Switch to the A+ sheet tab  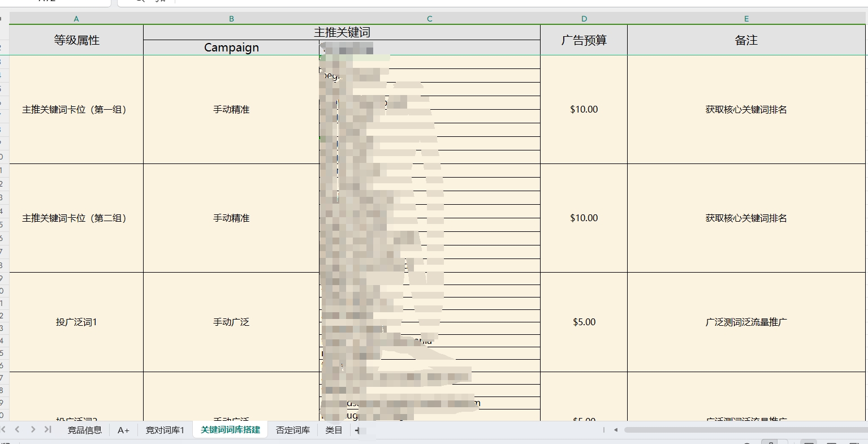123,430
